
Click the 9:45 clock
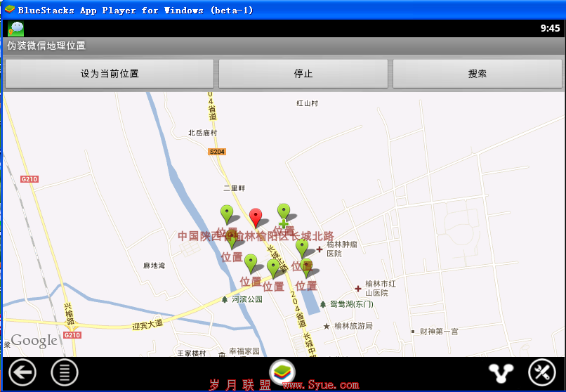pos(550,28)
